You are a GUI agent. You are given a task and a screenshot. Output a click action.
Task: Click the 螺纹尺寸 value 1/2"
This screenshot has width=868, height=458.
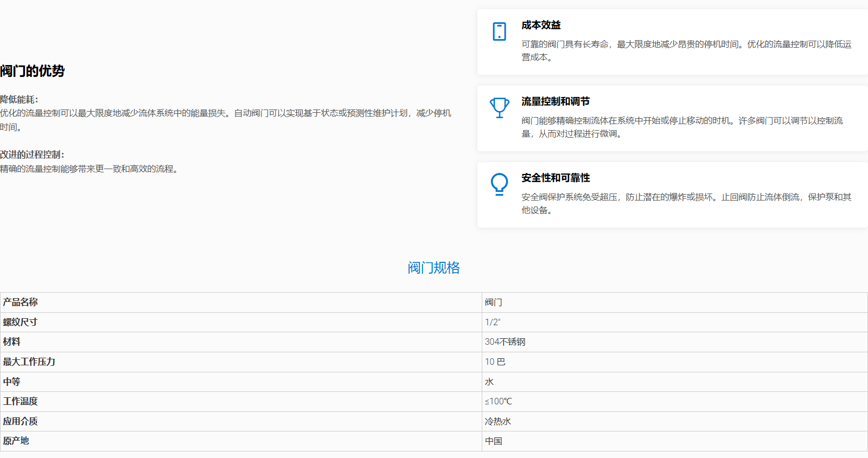[x=493, y=322]
